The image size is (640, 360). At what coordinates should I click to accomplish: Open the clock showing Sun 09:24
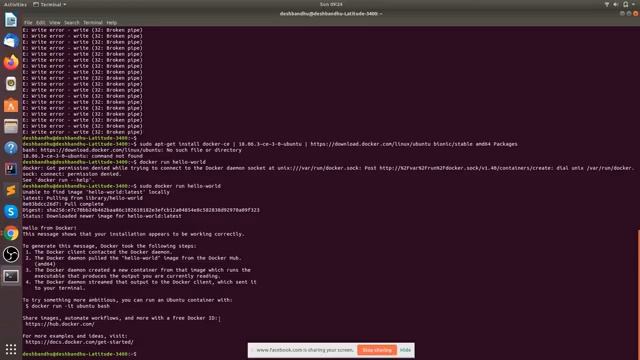click(331, 4)
